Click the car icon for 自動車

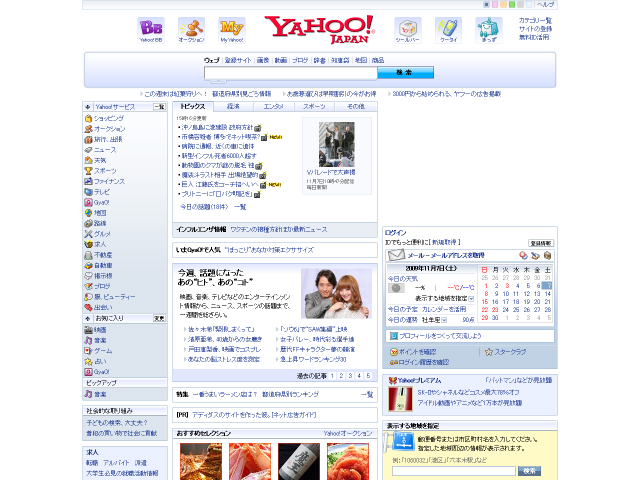tap(88, 265)
